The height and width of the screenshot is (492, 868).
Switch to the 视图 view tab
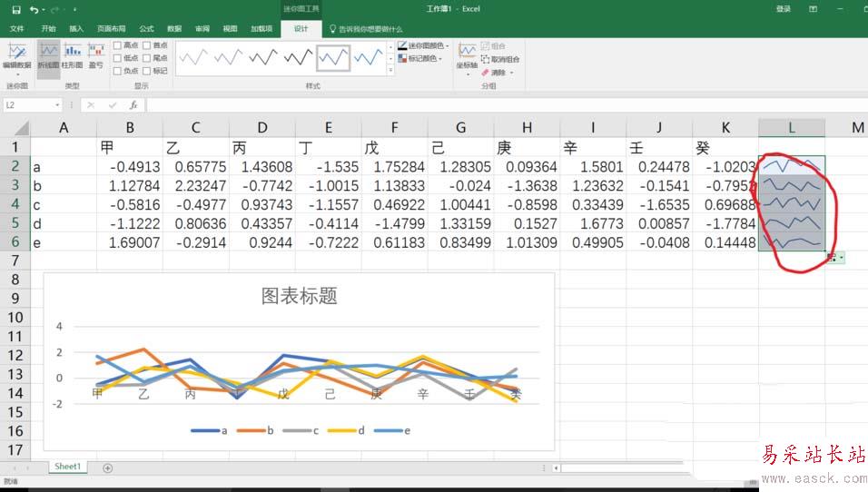coord(230,29)
